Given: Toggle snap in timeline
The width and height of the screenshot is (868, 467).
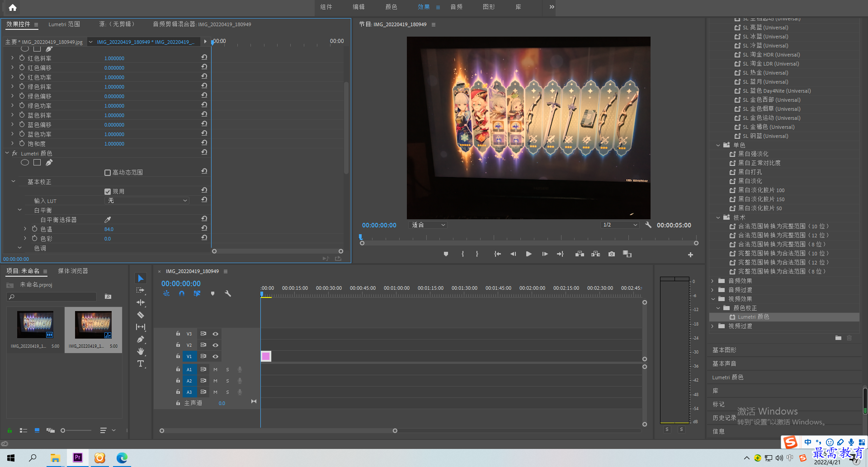Looking at the screenshot, I should click(x=182, y=293).
